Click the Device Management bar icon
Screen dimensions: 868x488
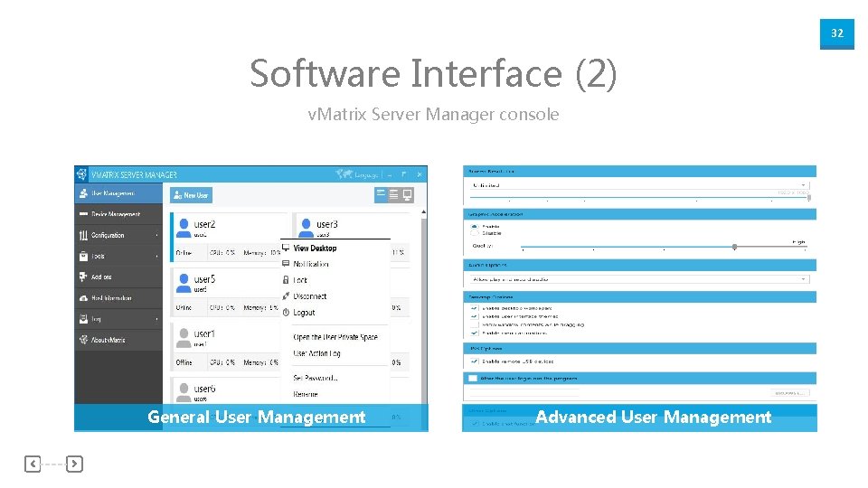83,214
